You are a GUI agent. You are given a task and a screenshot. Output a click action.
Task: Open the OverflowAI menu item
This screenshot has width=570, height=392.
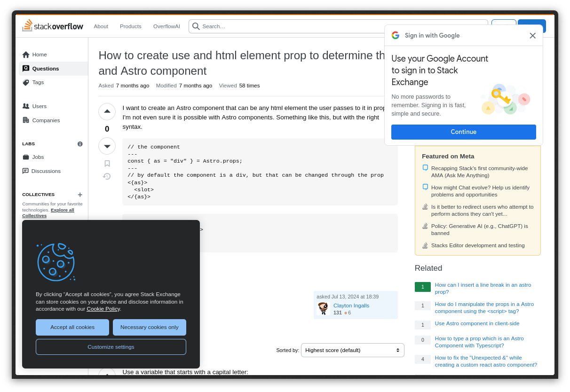click(166, 26)
